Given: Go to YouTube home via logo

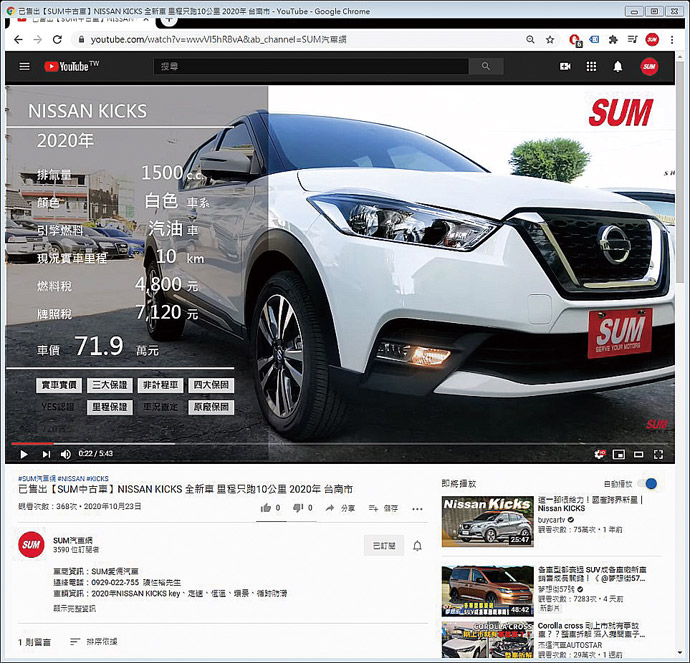Looking at the screenshot, I should tap(71, 66).
